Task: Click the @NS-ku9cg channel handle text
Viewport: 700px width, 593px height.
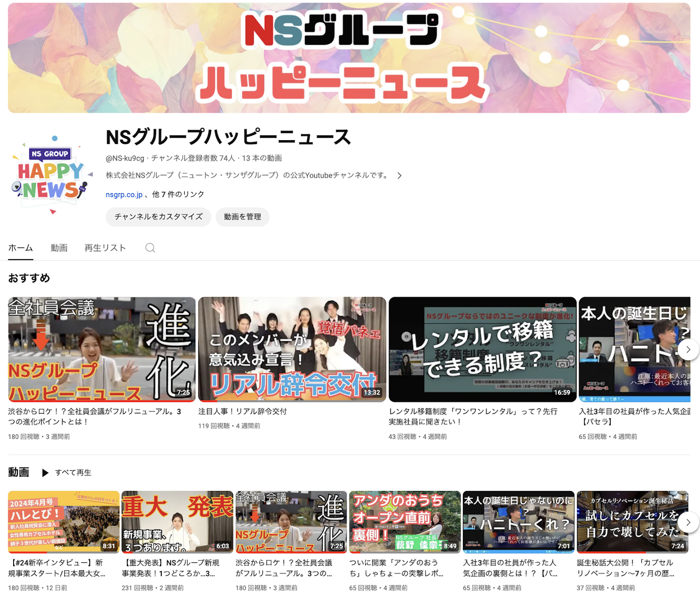Action: [x=125, y=159]
